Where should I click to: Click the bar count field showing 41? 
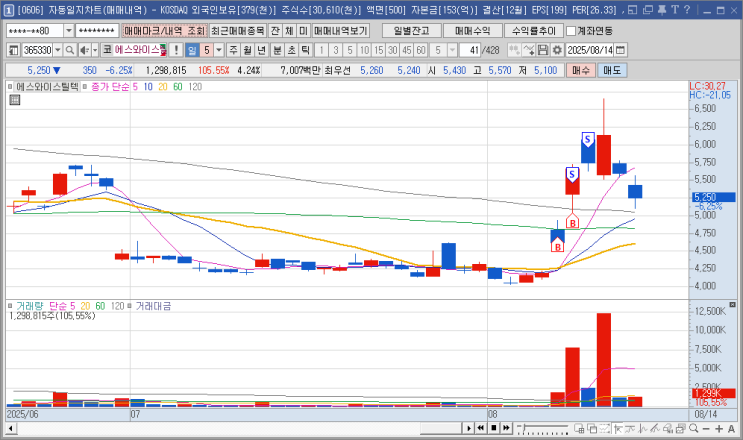point(471,50)
